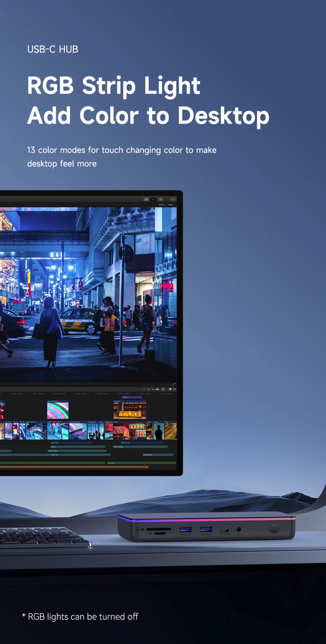The image size is (326, 644).
Task: Click the viewer fullscreen arrows icon
Action: (x=174, y=384)
